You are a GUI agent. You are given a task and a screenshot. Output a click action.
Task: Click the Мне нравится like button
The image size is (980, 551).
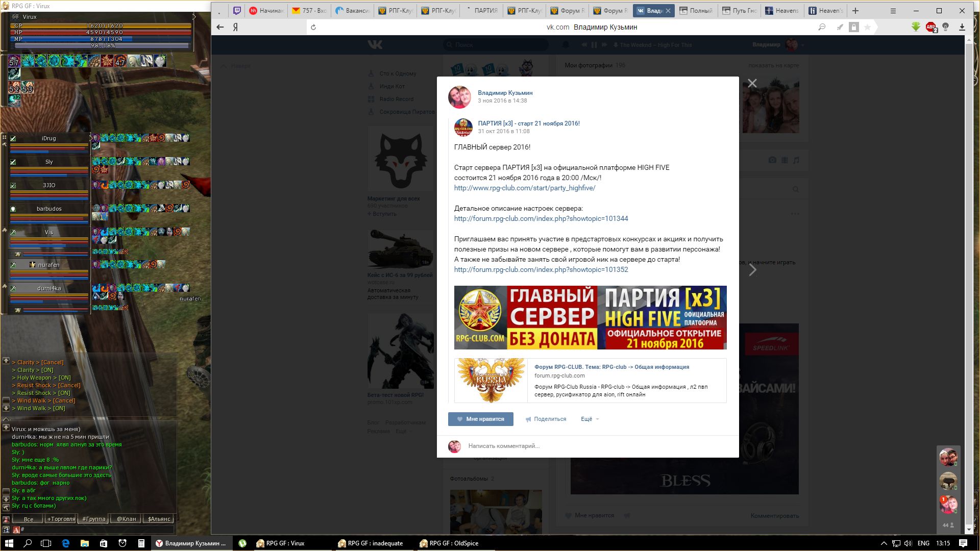click(481, 419)
